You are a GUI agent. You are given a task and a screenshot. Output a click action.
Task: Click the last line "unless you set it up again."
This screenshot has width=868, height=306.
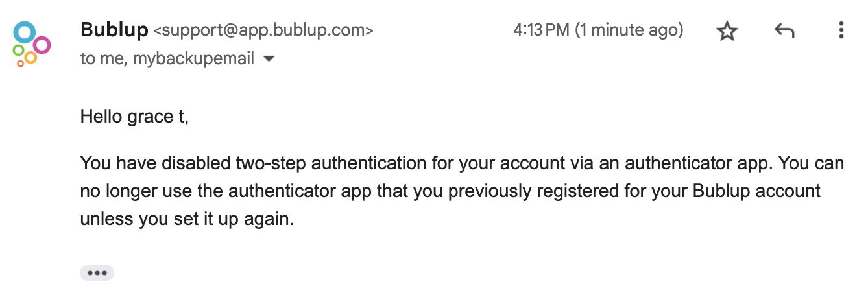coord(187,220)
